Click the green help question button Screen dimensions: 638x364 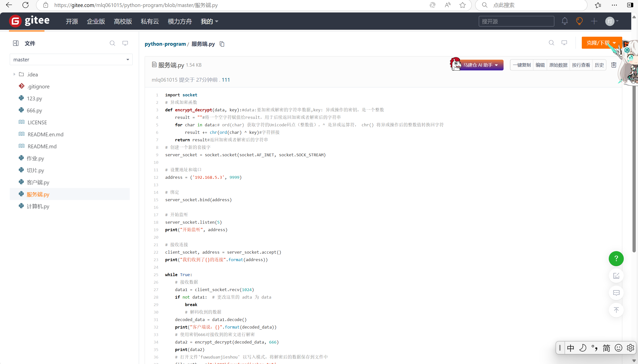coord(616,258)
